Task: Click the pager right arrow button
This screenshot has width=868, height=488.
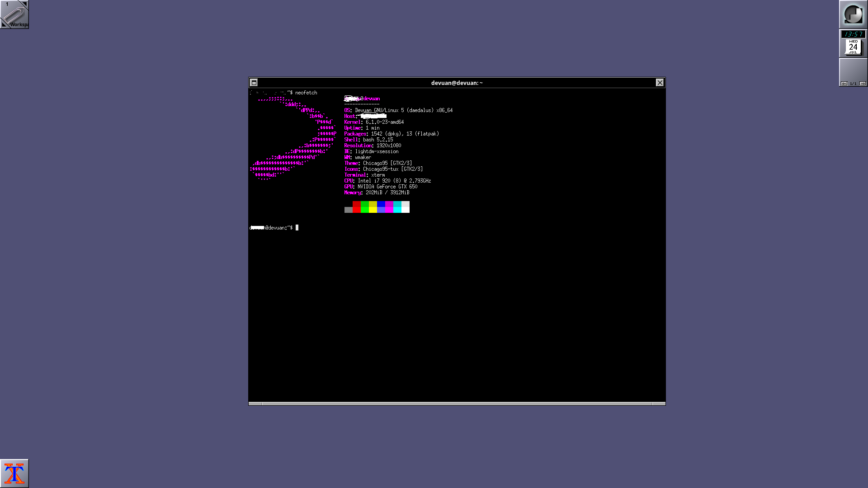Action: click(863, 84)
